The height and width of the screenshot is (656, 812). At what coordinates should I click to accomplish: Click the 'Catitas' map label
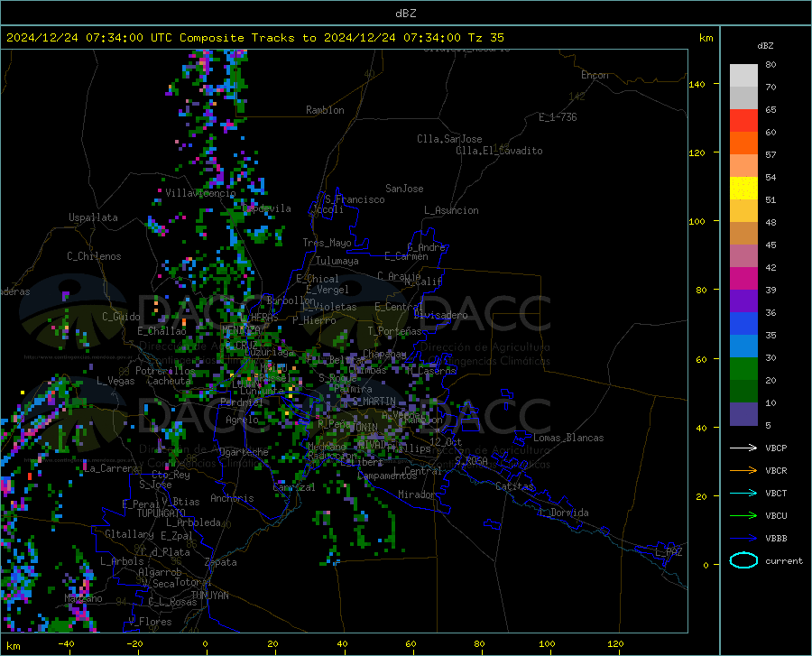point(514,486)
